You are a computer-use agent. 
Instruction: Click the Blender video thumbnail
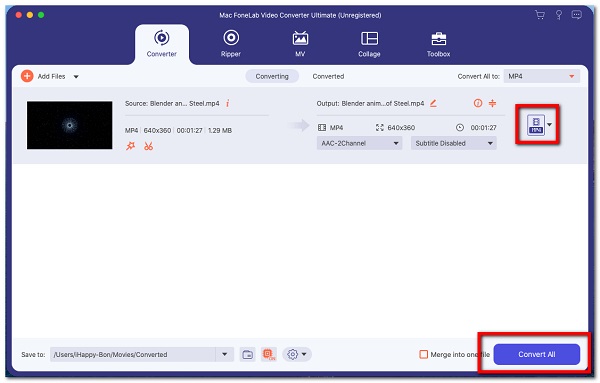[x=70, y=125]
